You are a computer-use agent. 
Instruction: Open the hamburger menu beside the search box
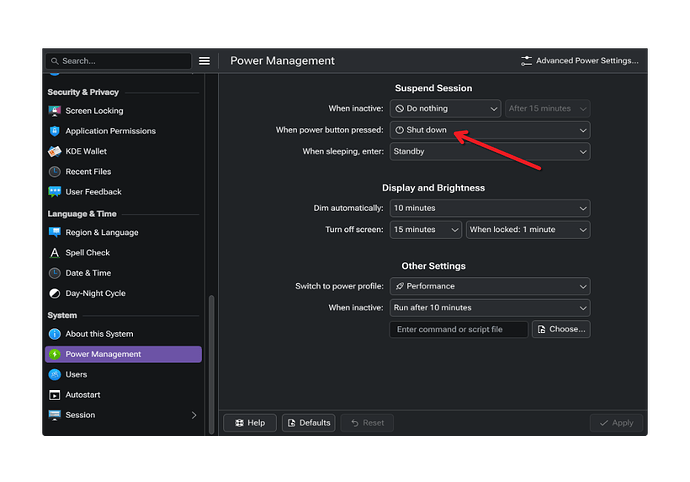point(204,61)
